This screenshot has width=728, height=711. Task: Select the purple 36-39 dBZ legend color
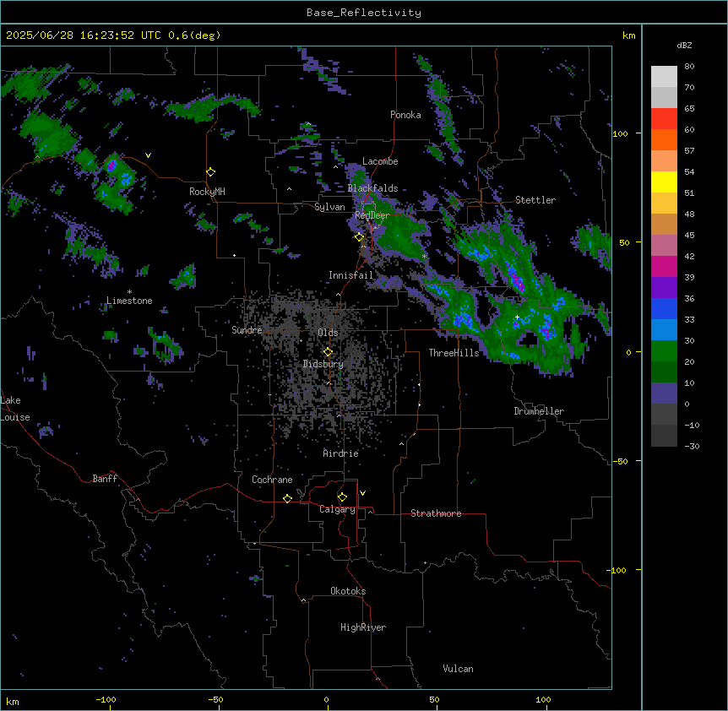[x=664, y=287]
